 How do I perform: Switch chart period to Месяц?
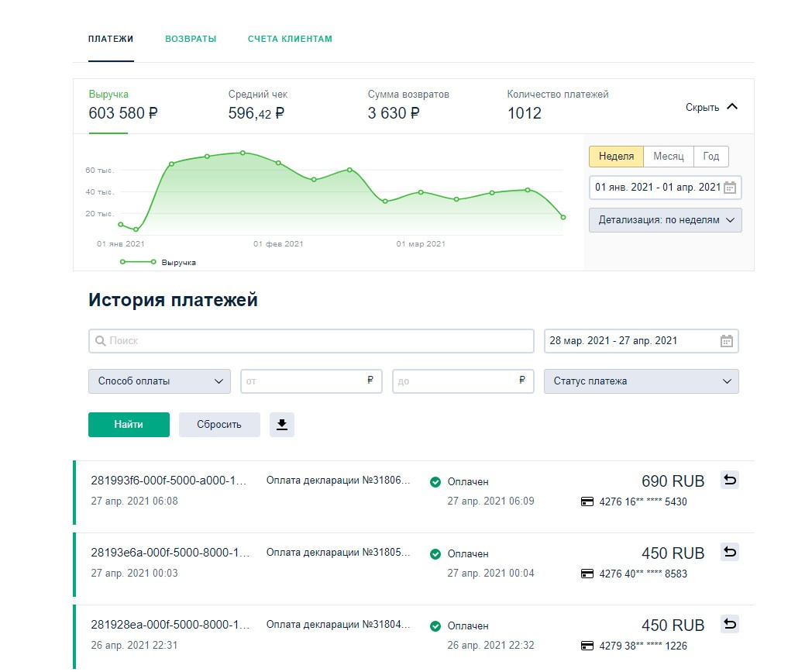click(668, 157)
